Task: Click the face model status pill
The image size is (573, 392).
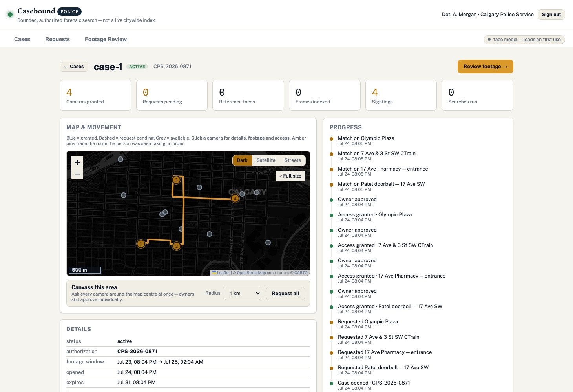Action: (524, 40)
